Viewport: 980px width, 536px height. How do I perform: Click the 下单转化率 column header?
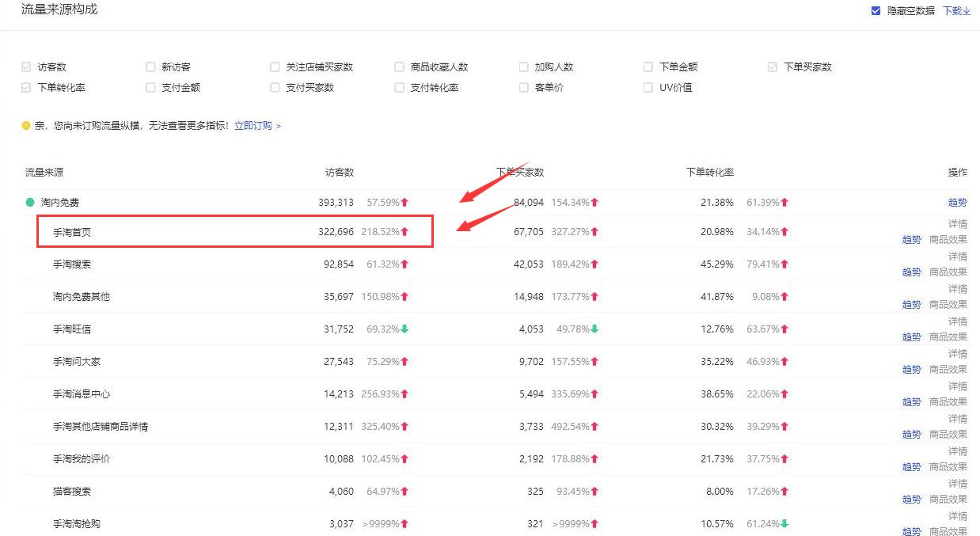(x=711, y=172)
